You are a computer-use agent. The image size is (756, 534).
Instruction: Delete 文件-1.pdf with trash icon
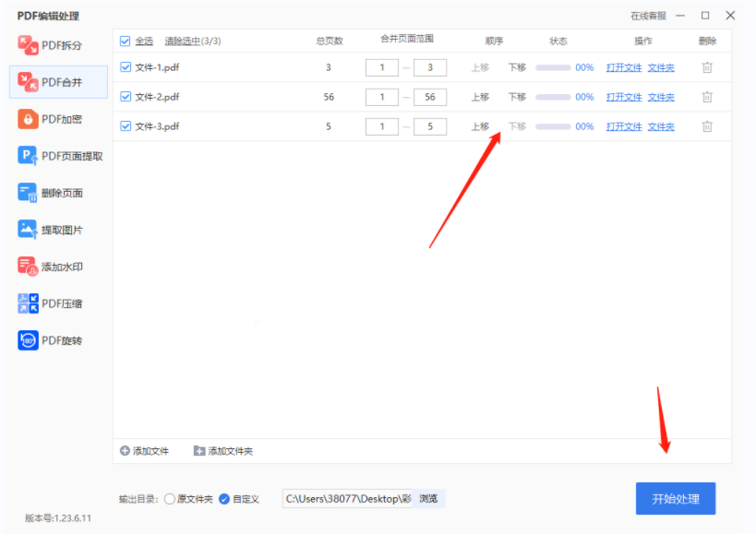click(707, 67)
